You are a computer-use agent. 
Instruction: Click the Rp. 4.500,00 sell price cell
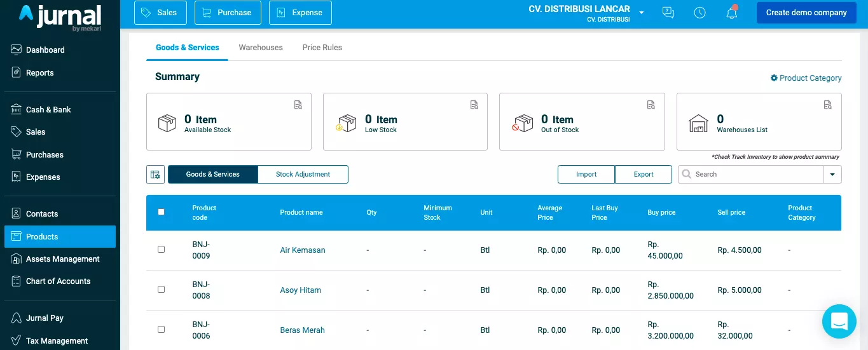[740, 250]
